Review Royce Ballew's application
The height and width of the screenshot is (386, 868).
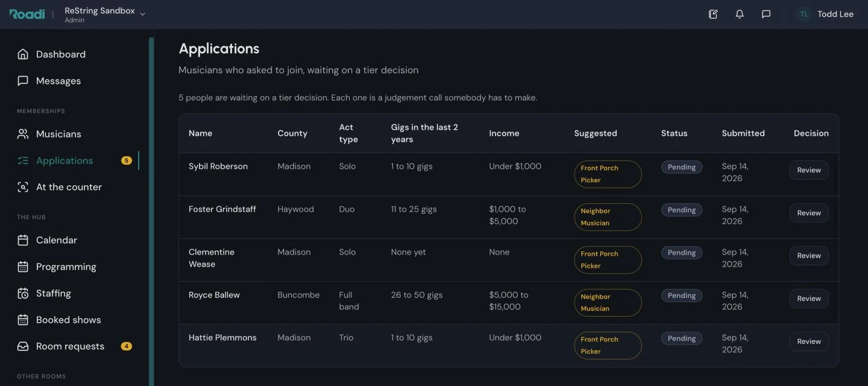[809, 299]
